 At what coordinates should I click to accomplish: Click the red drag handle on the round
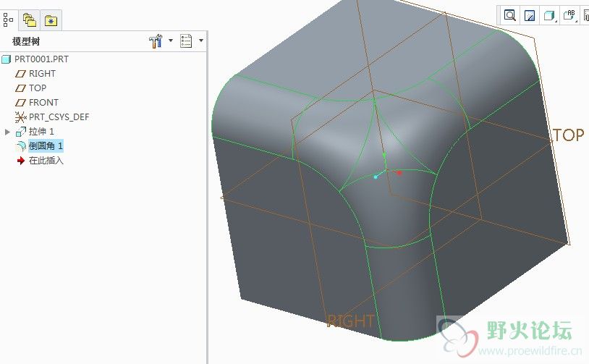[x=399, y=173]
